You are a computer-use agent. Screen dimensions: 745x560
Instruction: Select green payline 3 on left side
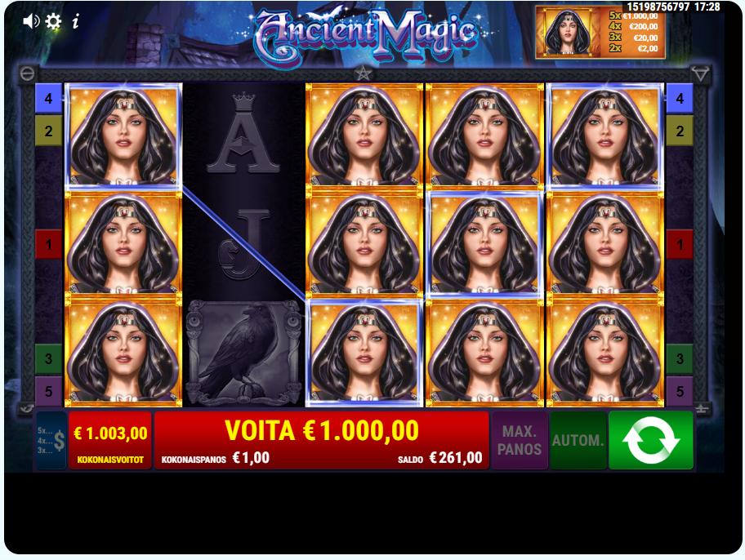pos(48,358)
